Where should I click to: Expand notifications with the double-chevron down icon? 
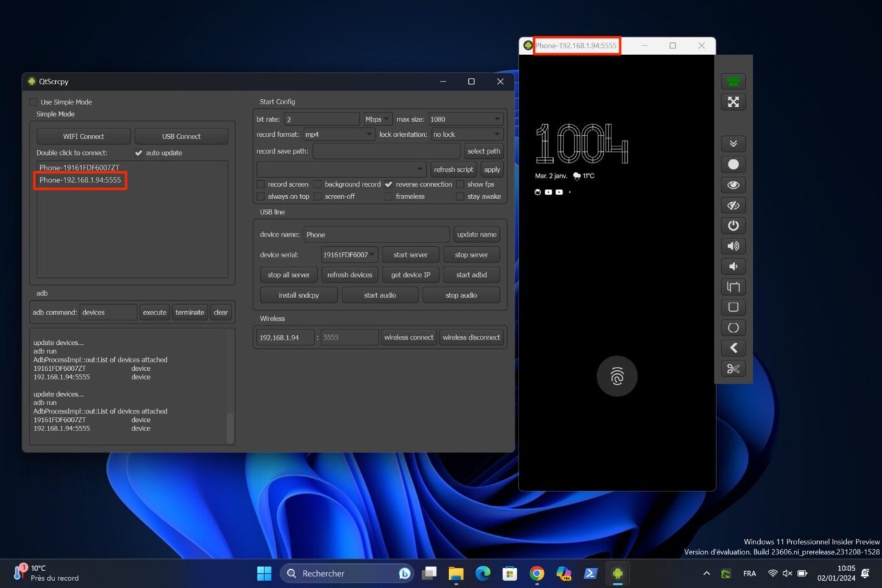pos(733,144)
